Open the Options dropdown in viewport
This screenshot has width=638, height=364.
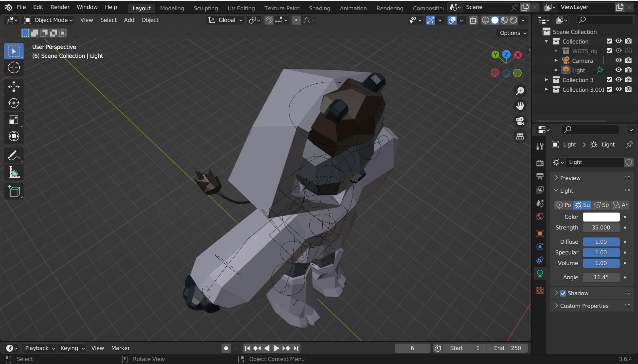tap(513, 33)
